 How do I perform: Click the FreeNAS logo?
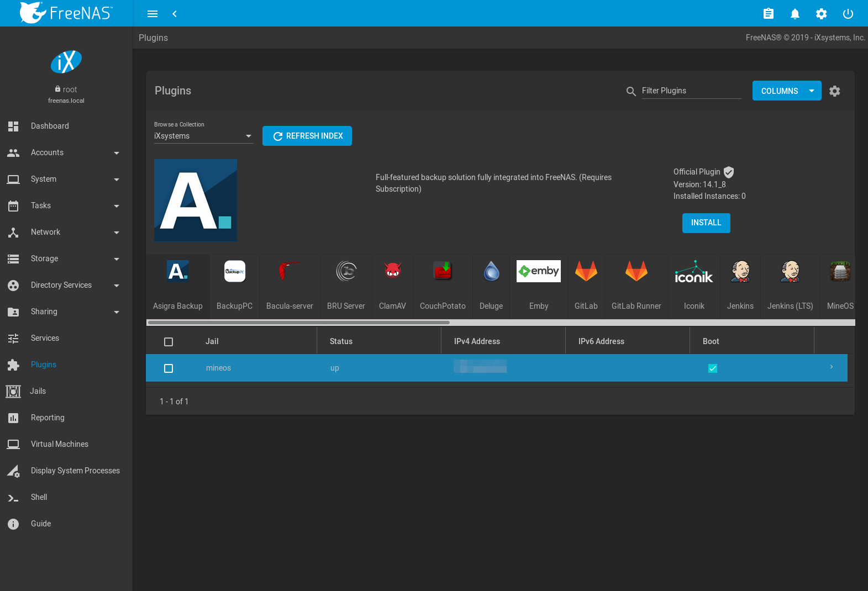click(x=66, y=13)
